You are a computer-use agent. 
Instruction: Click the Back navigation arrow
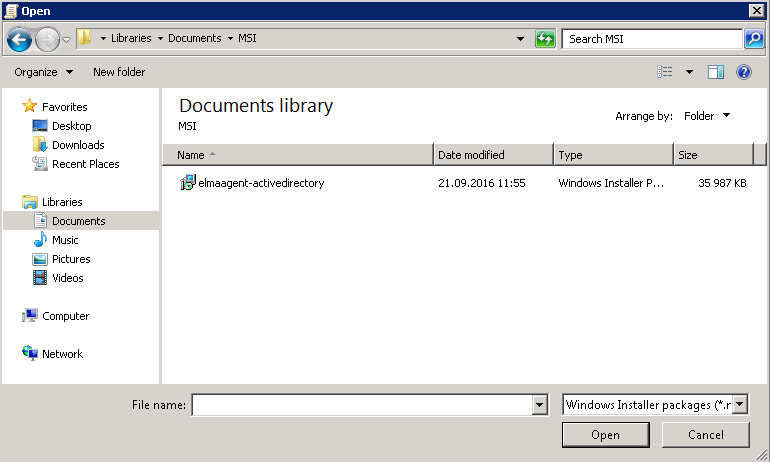(19, 39)
